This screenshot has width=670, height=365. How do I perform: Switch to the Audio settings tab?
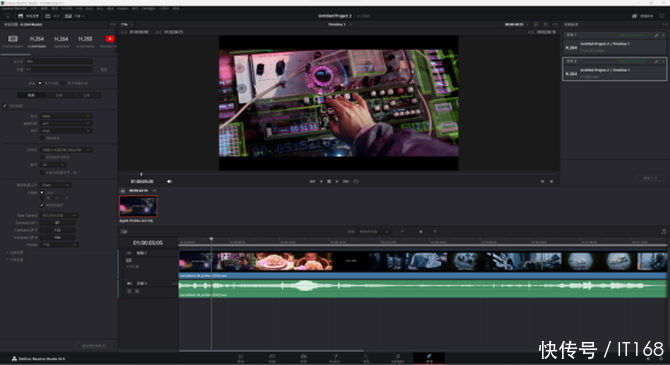coord(59,95)
